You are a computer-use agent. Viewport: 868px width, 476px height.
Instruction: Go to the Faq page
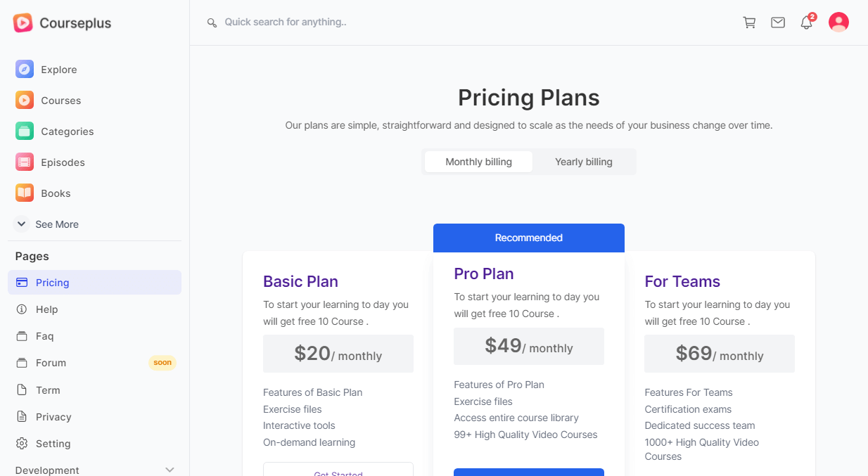click(x=45, y=336)
